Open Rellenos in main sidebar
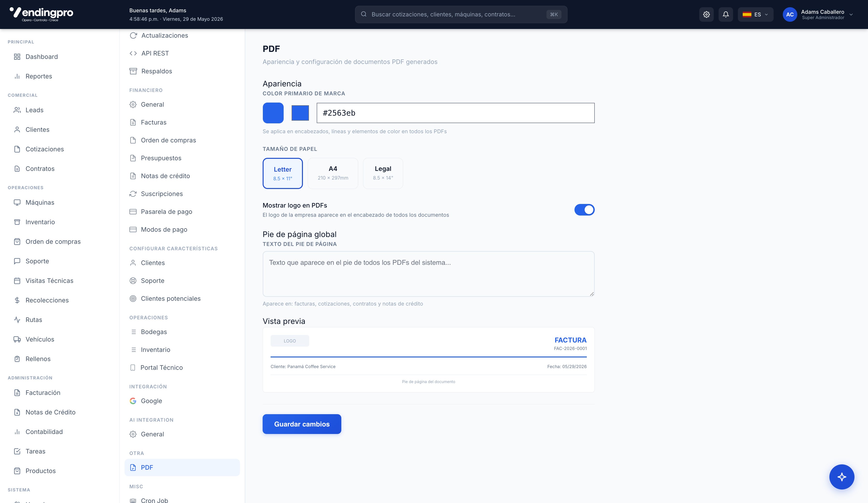This screenshot has height=503, width=868. pos(38,359)
